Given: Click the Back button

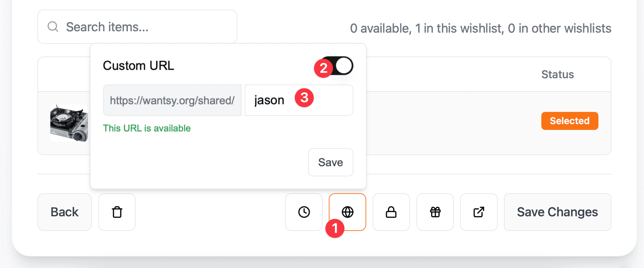Looking at the screenshot, I should point(64,212).
